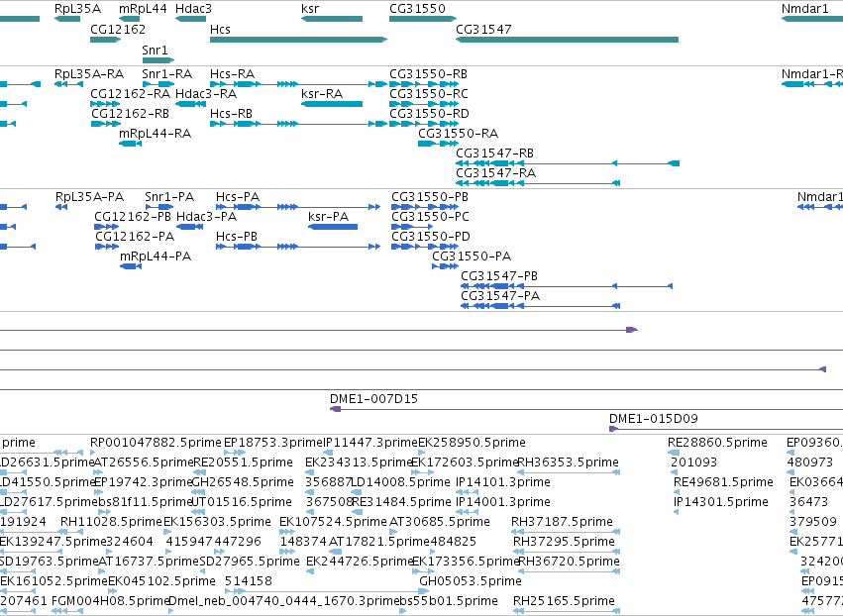
Task: Select the CG12162-RA transcript label
Action: pos(130,93)
